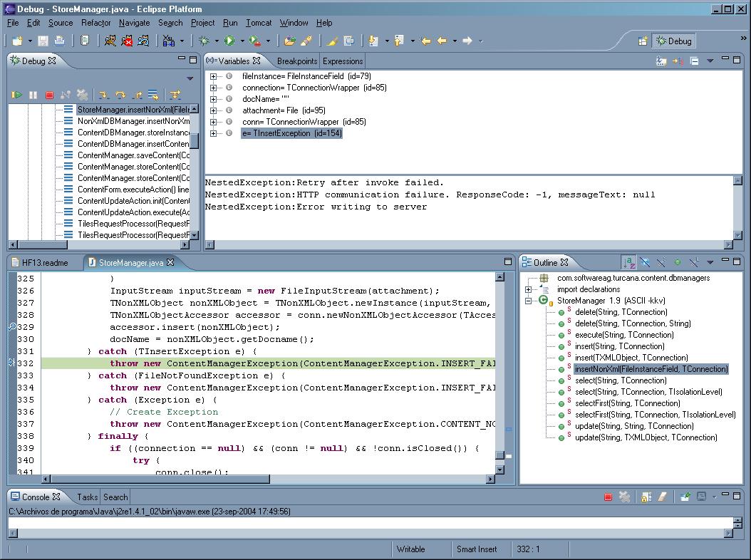Expand the fileInstance variable node
The image size is (751, 560).
click(213, 76)
